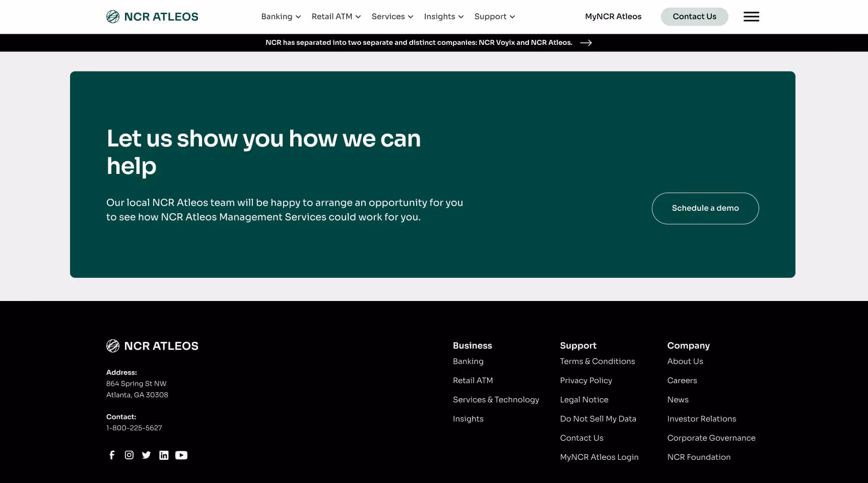
Task: Click the announcement banner arrow icon
Action: click(x=586, y=43)
